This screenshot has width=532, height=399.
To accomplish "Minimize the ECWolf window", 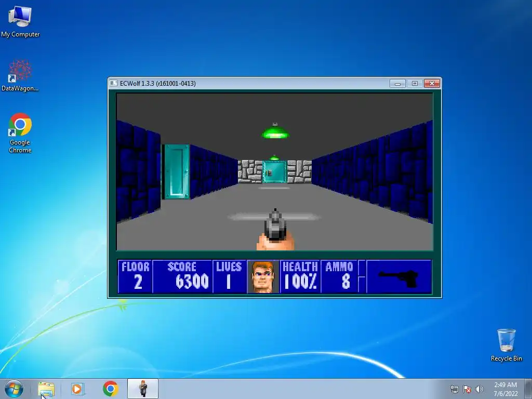I will pos(397,84).
